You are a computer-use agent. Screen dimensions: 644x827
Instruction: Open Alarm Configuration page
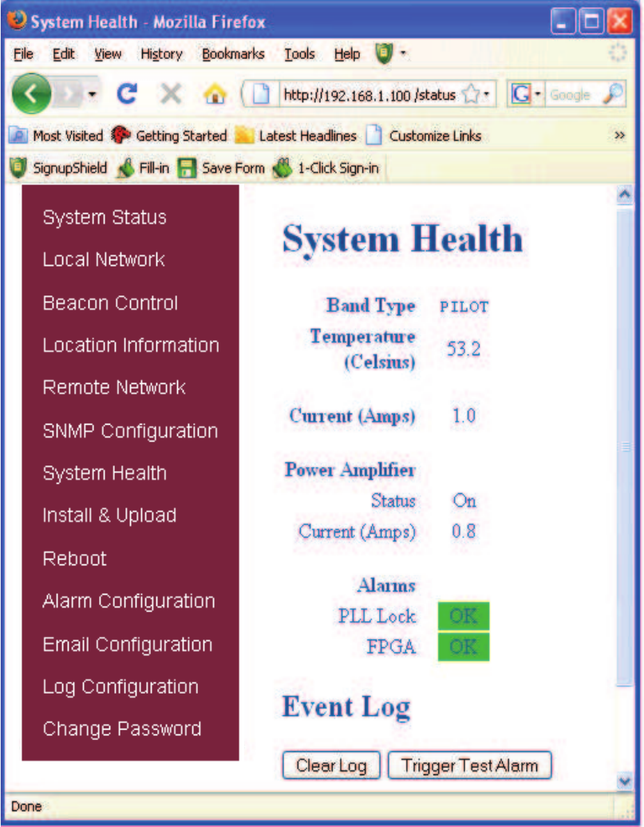[128, 601]
